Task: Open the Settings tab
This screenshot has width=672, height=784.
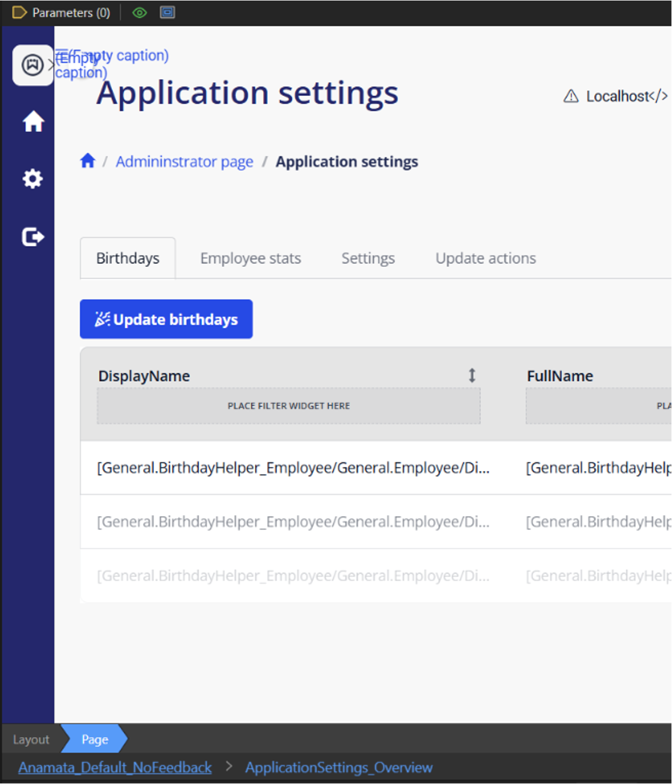Action: 368,258
